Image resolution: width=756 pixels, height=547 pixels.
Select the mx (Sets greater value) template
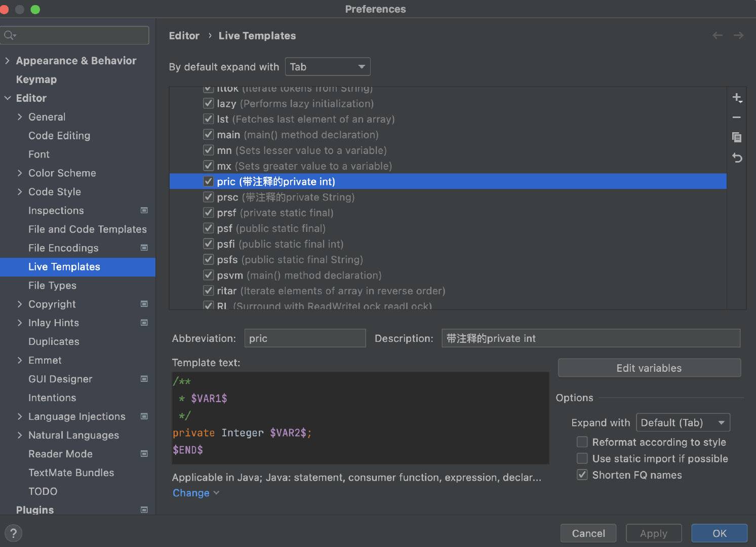448,166
